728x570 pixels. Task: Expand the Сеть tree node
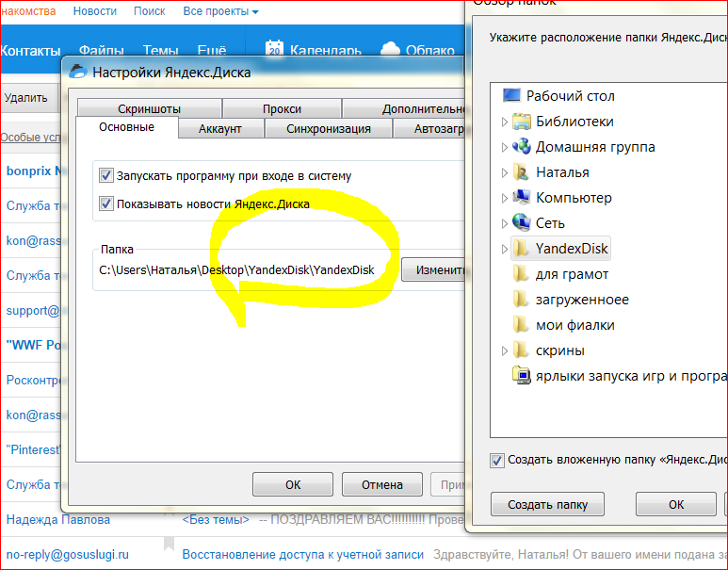[x=505, y=223]
